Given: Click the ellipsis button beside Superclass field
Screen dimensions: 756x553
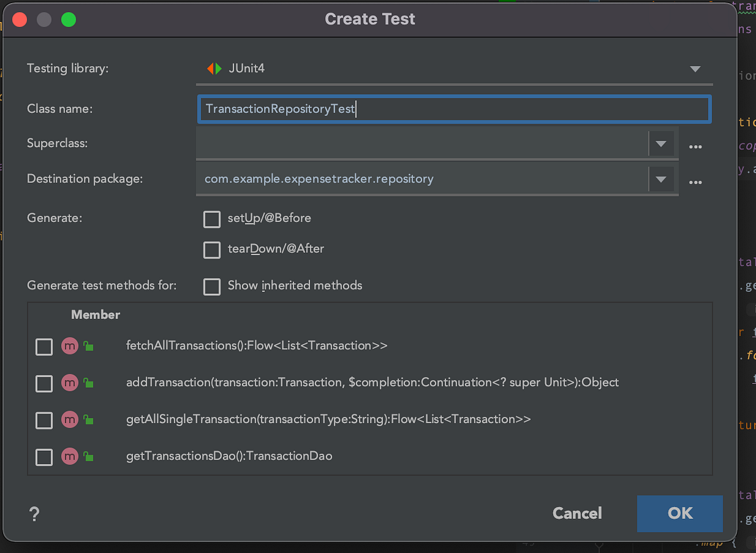Looking at the screenshot, I should (696, 146).
